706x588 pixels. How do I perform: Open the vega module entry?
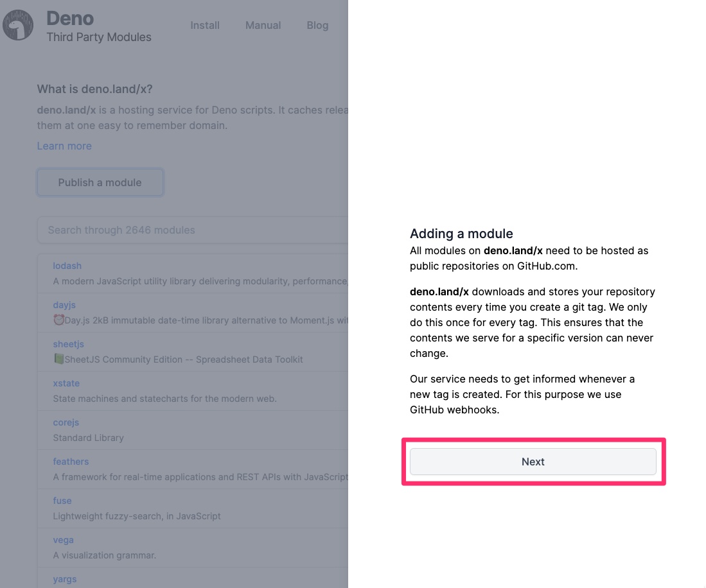(x=63, y=539)
